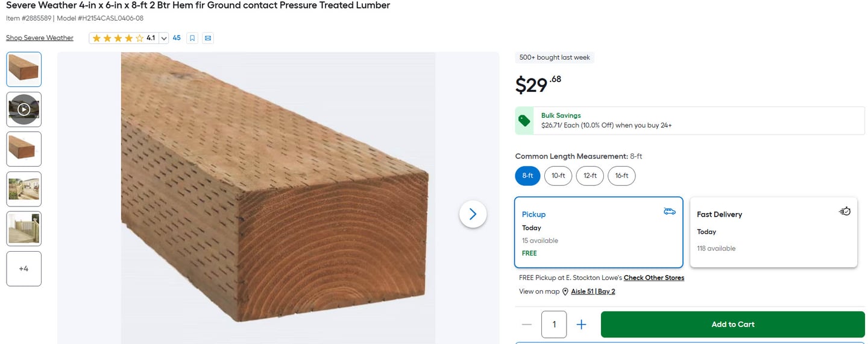Choose the Pickup fulfillment option
This screenshot has width=868, height=344.
click(x=599, y=232)
